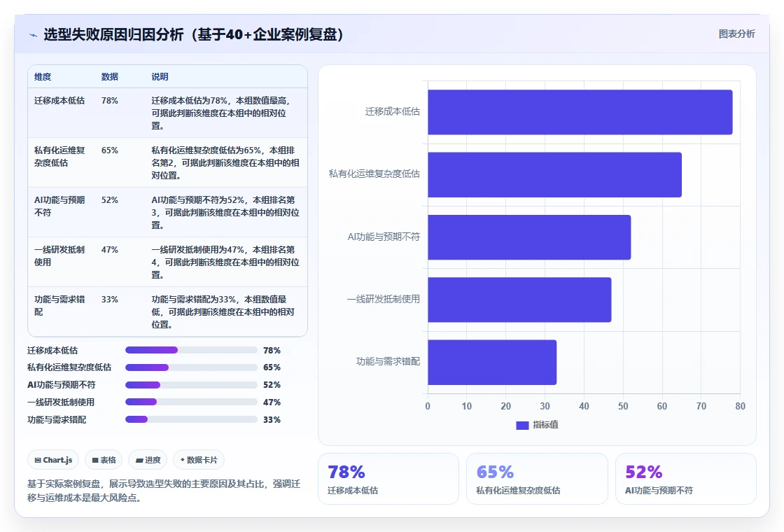Click the 78% value beside the progress bar
Screen dimensions: 784x532
tap(272, 351)
